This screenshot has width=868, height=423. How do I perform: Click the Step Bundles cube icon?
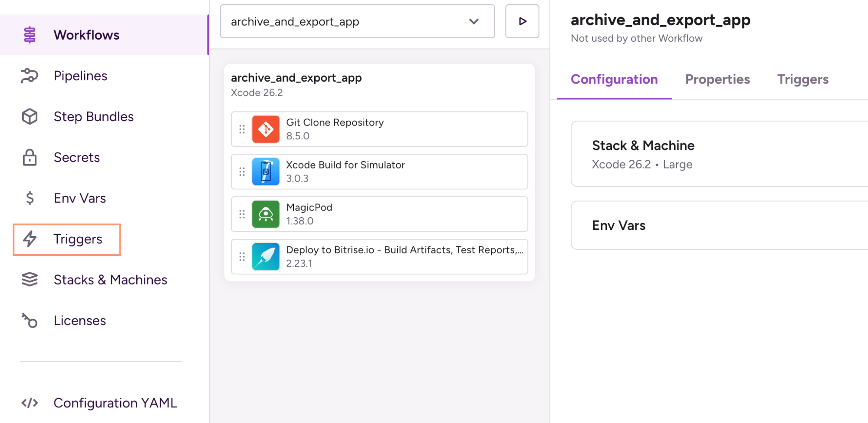click(x=30, y=117)
